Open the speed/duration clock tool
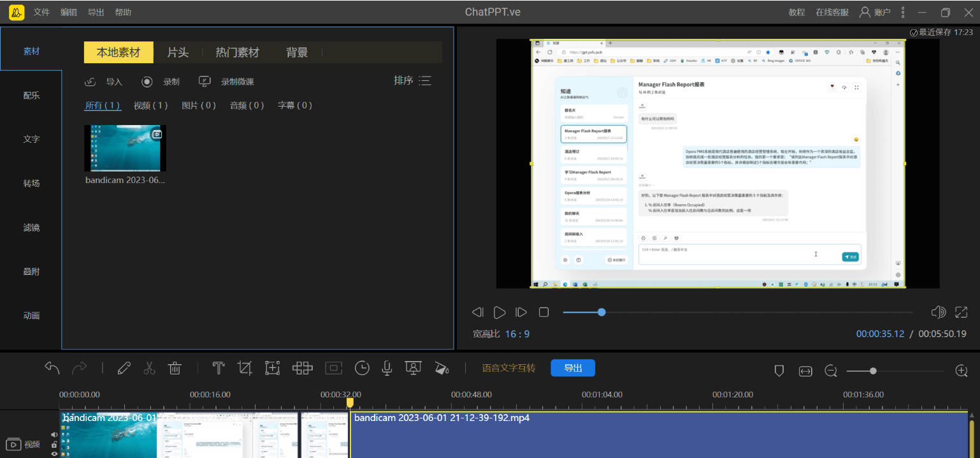Image resolution: width=980 pixels, height=458 pixels. coord(362,368)
